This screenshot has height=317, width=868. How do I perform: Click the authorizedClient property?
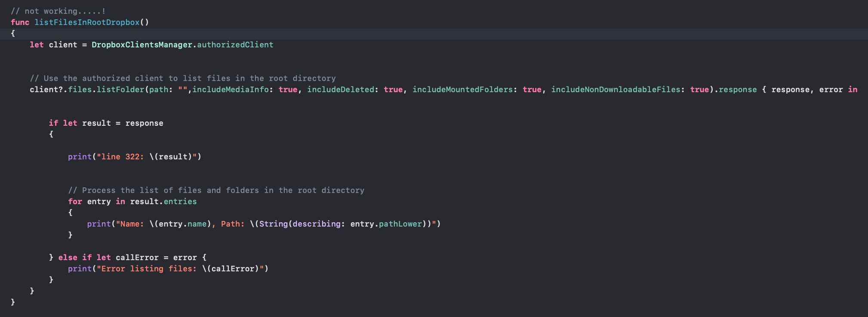[x=235, y=45]
